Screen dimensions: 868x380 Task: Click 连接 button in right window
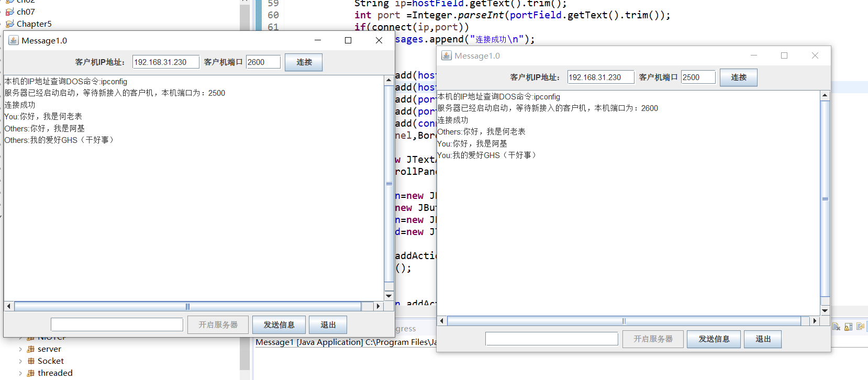pyautogui.click(x=738, y=77)
